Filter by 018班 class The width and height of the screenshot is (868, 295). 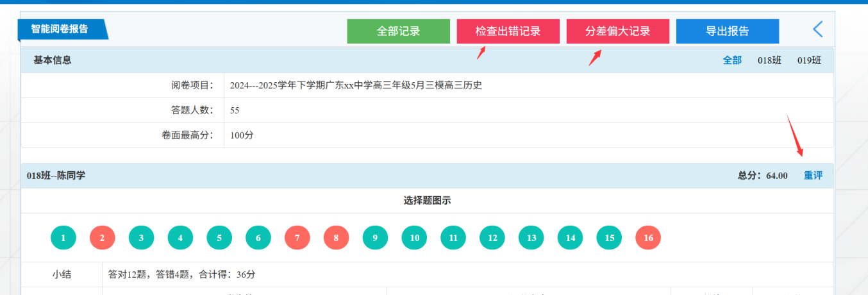769,60
